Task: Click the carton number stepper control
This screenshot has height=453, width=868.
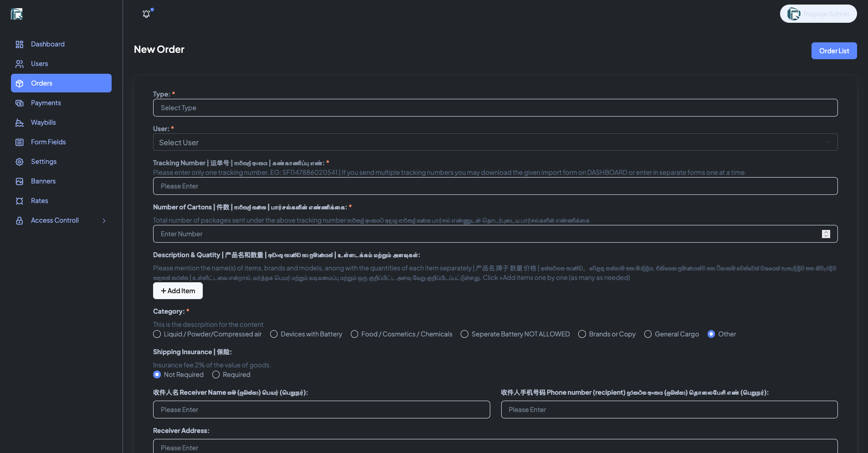Action: coord(826,234)
